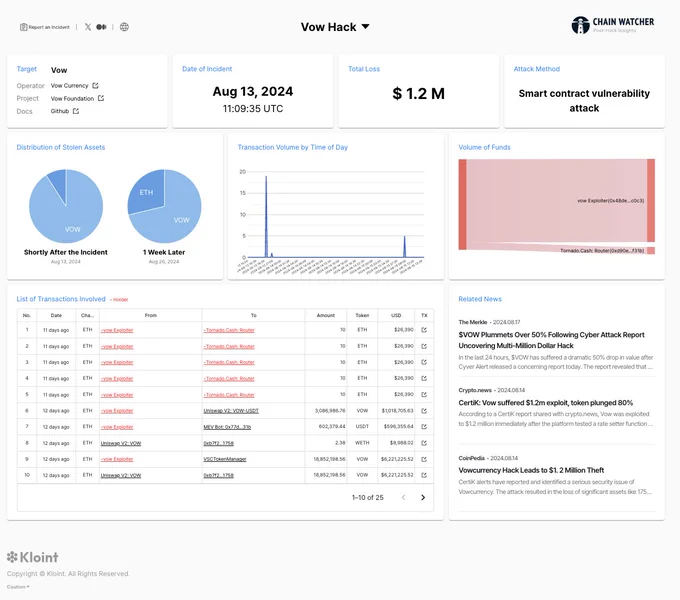Open the Medium icon in header
This screenshot has width=680, height=600.
pos(101,27)
